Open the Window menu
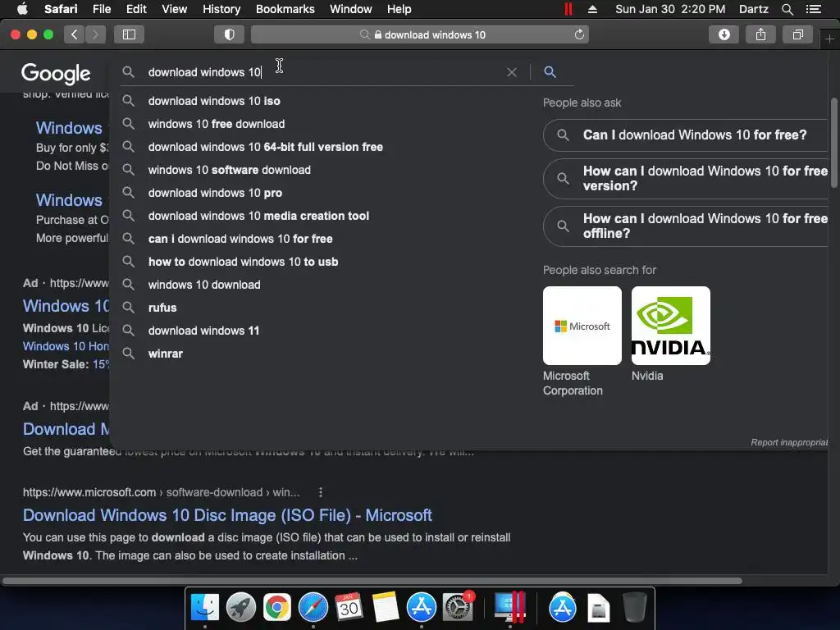 350,9
